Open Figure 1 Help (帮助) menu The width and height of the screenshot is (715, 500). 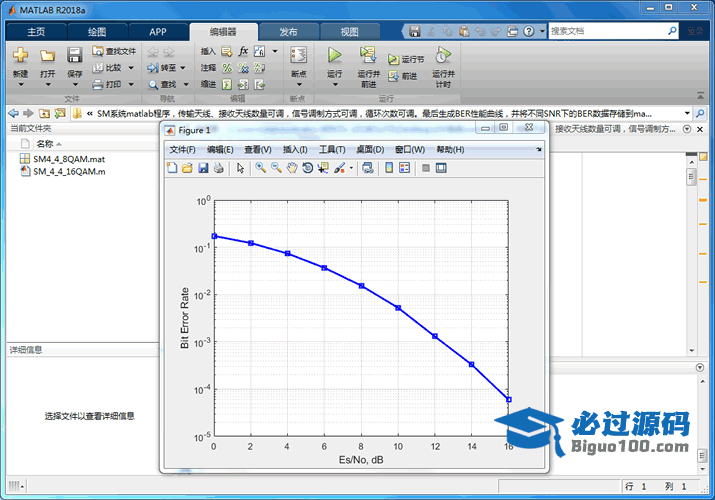[450, 149]
